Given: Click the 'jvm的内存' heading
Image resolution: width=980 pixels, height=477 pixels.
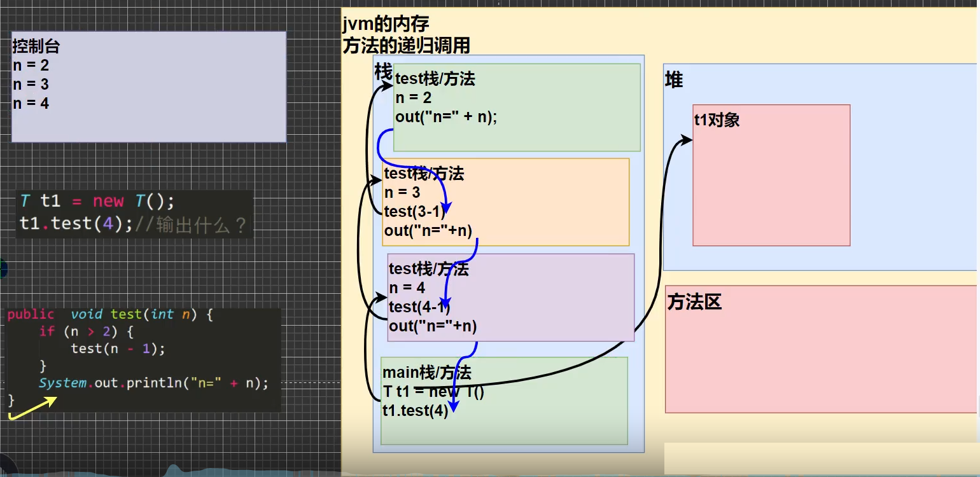Looking at the screenshot, I should (386, 25).
